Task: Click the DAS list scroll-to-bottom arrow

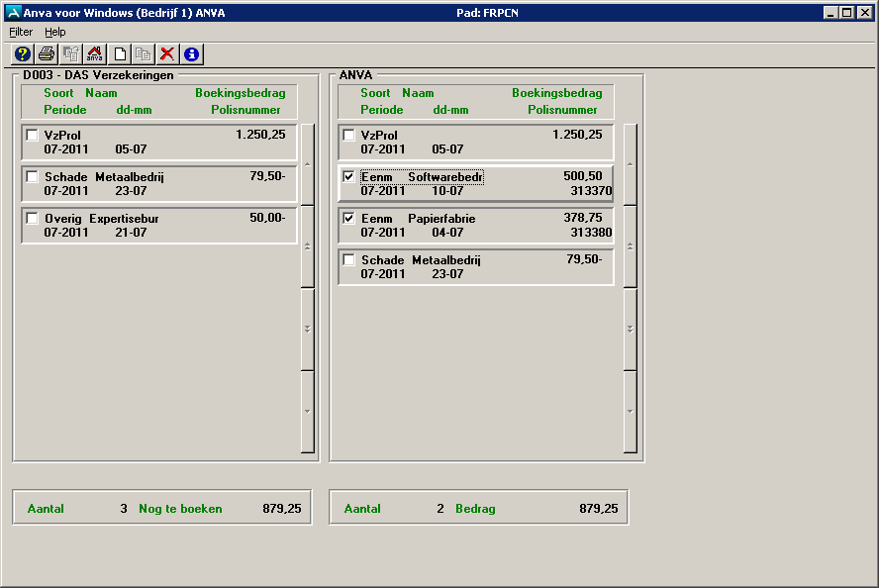Action: pyautogui.click(x=307, y=411)
